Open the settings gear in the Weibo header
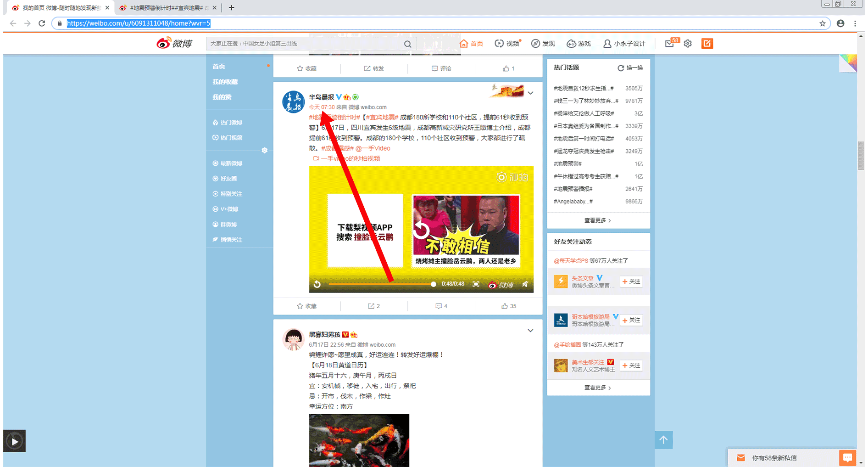 (x=687, y=44)
